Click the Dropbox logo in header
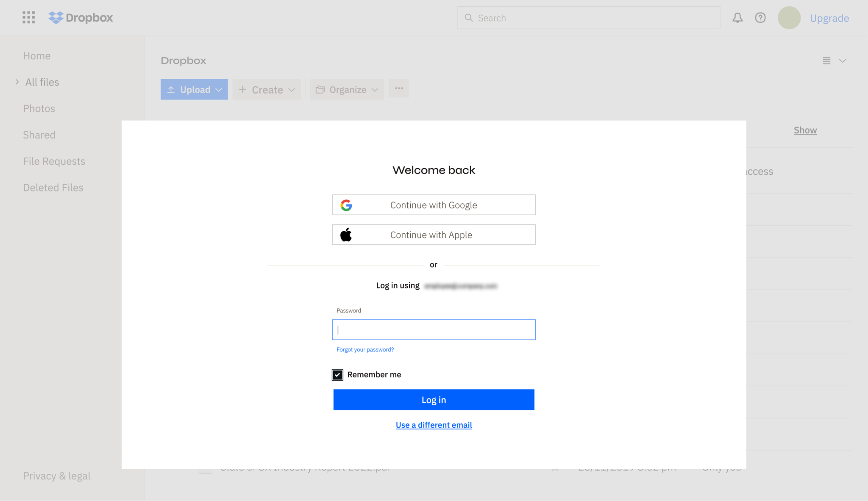The height and width of the screenshot is (501, 868). (81, 18)
